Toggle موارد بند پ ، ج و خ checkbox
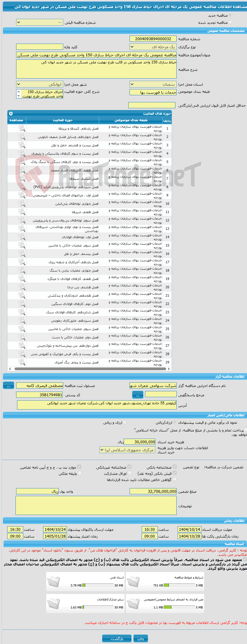The height and width of the screenshot is (644, 247). [x=79, y=467]
